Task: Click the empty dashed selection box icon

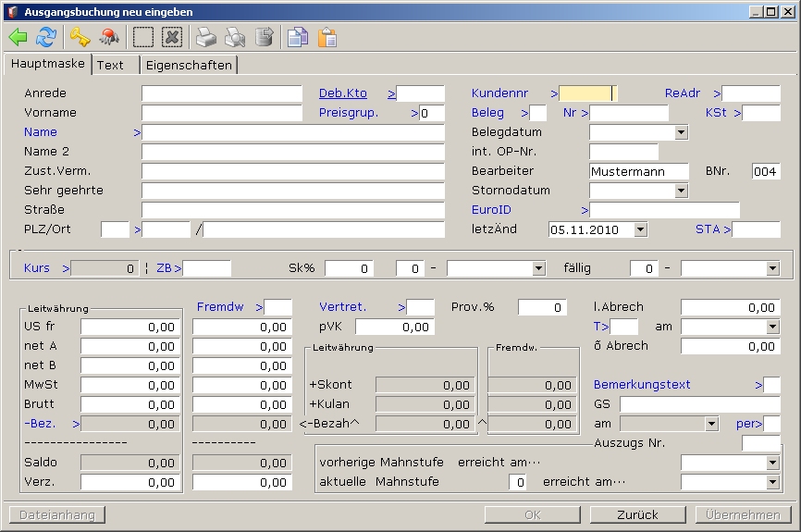Action: click(x=143, y=37)
